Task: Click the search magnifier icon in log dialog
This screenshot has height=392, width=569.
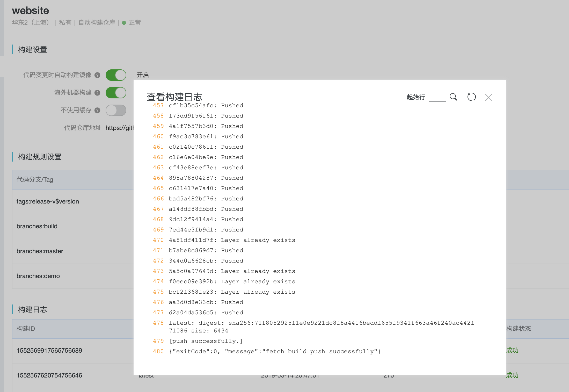Action: click(453, 97)
